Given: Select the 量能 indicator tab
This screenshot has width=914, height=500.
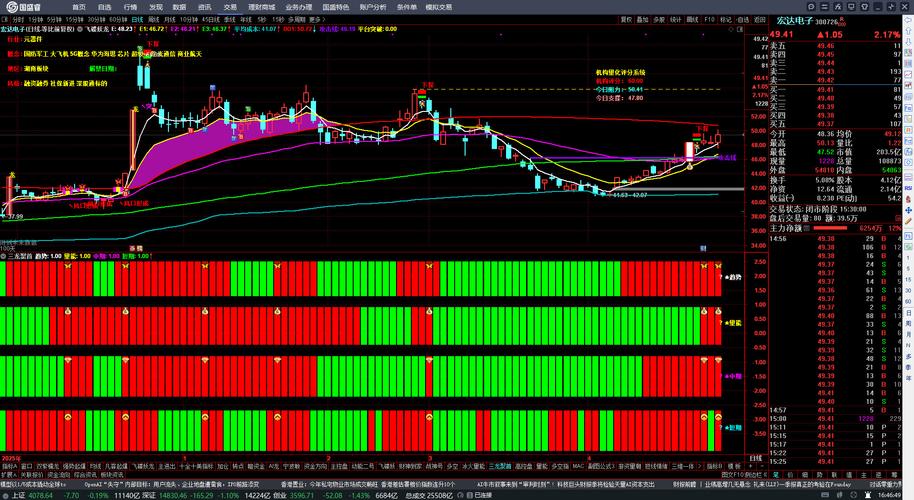Looking at the screenshot, I should [x=542, y=466].
